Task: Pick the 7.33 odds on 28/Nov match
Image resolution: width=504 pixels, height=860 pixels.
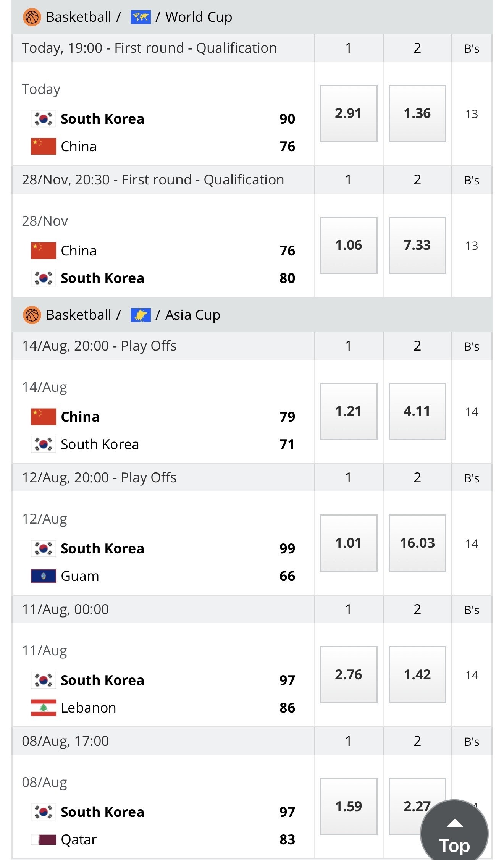Action: pyautogui.click(x=417, y=245)
